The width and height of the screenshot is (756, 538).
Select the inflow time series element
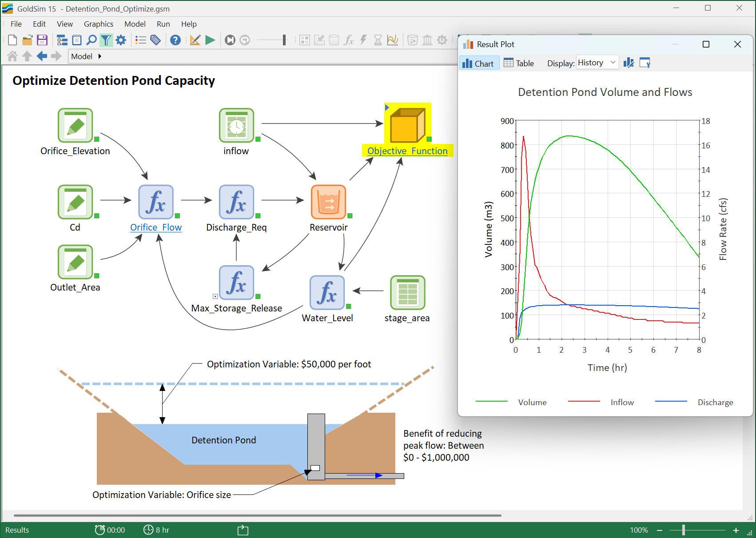[236, 125]
